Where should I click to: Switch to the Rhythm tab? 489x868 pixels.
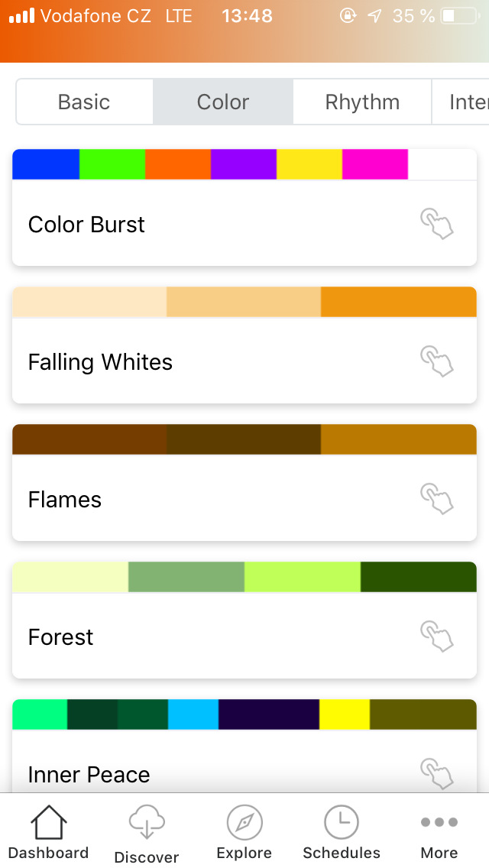[x=362, y=102]
